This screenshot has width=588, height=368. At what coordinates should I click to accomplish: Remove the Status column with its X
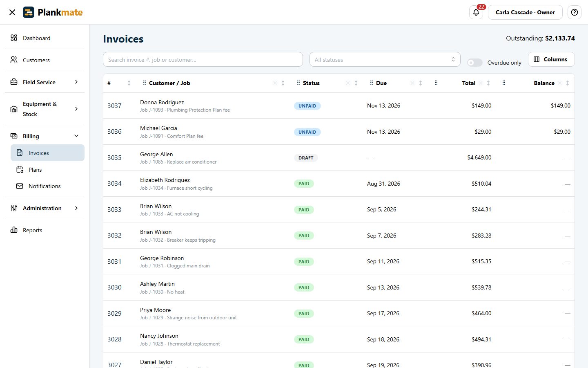point(348,83)
